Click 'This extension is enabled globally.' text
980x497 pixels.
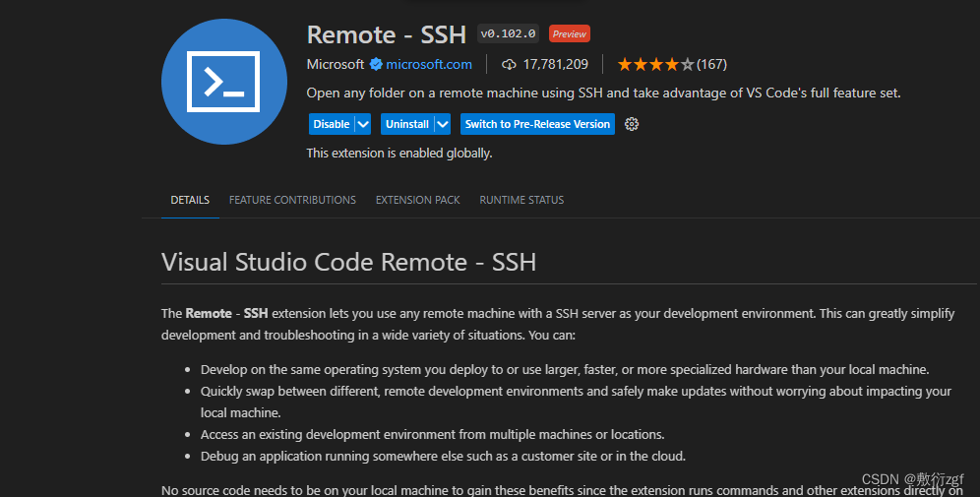399,154
